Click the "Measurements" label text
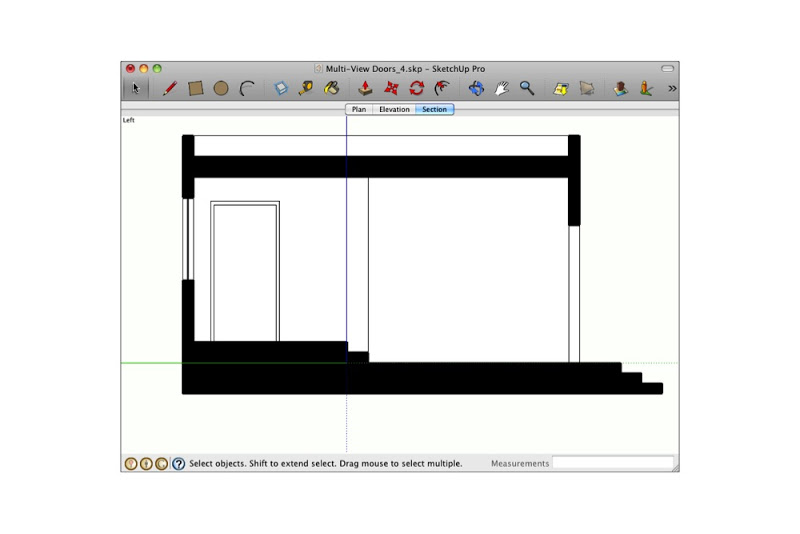800x534 pixels. tap(520, 464)
